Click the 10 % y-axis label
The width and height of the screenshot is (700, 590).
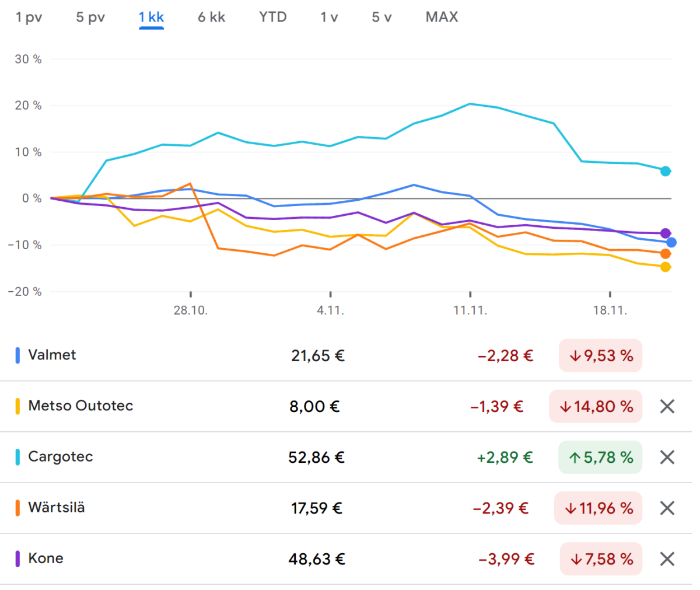(29, 152)
